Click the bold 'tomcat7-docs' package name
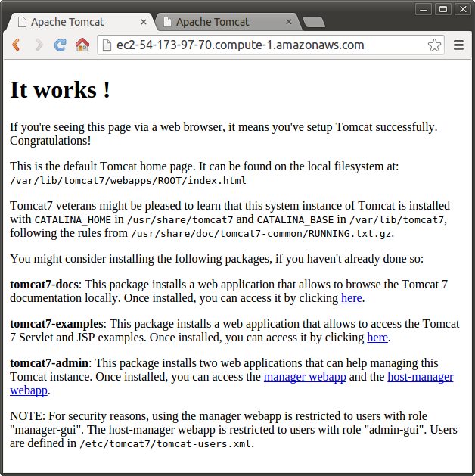 tap(45, 285)
